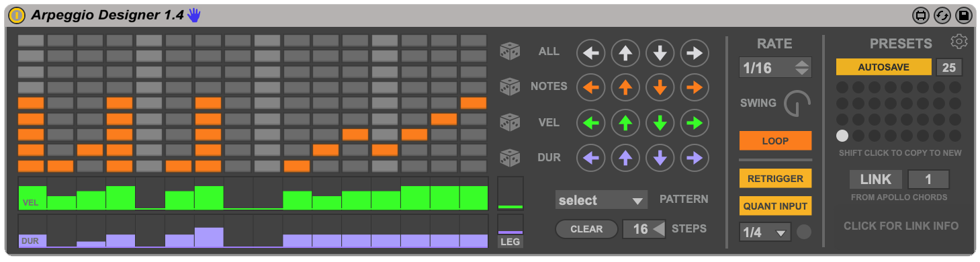Shift all lanes down with the white down arrow
980x262 pixels.
coord(660,52)
